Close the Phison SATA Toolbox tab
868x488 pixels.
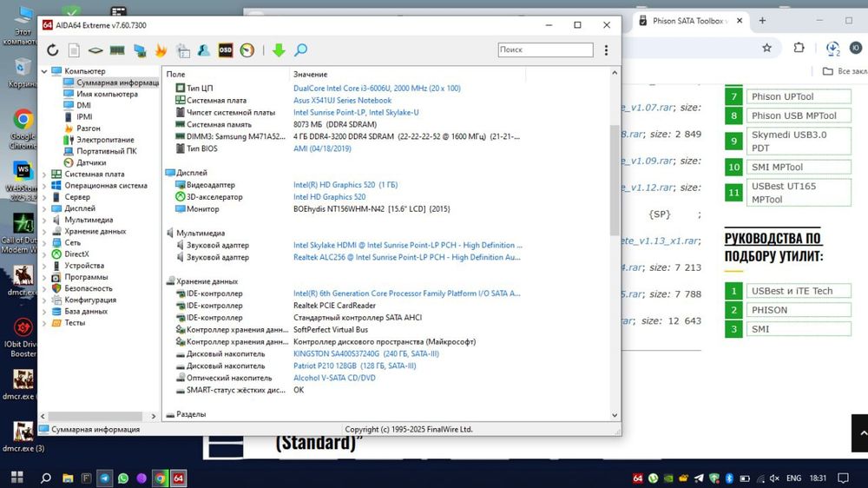tap(740, 21)
